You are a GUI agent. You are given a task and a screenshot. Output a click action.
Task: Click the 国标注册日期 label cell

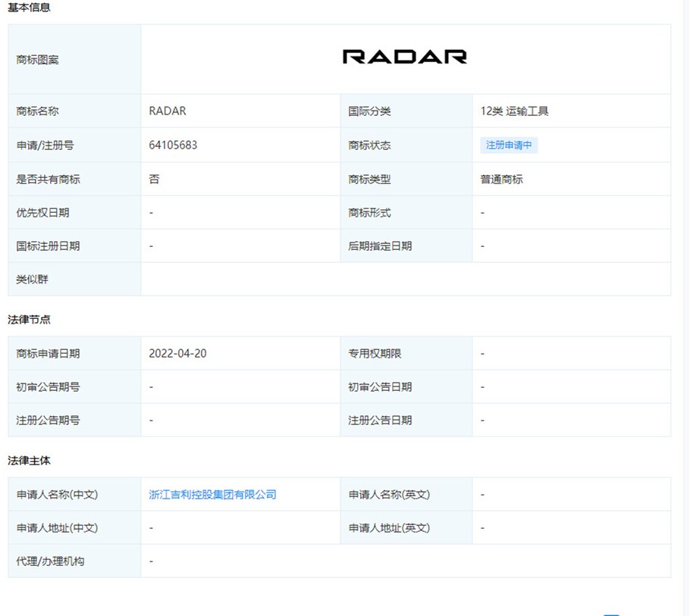74,246
